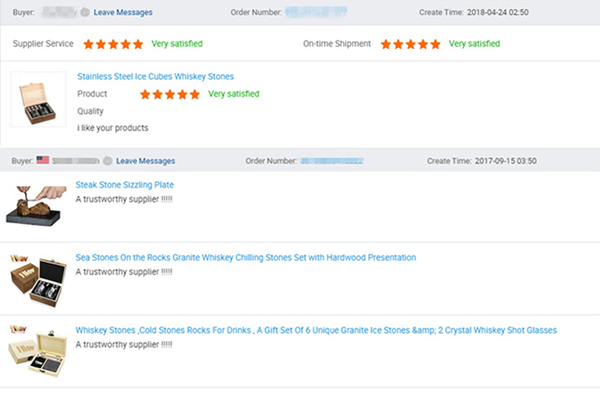Image resolution: width=600 pixels, height=396 pixels.
Task: Click the first order's blurred order number
Action: [316, 12]
